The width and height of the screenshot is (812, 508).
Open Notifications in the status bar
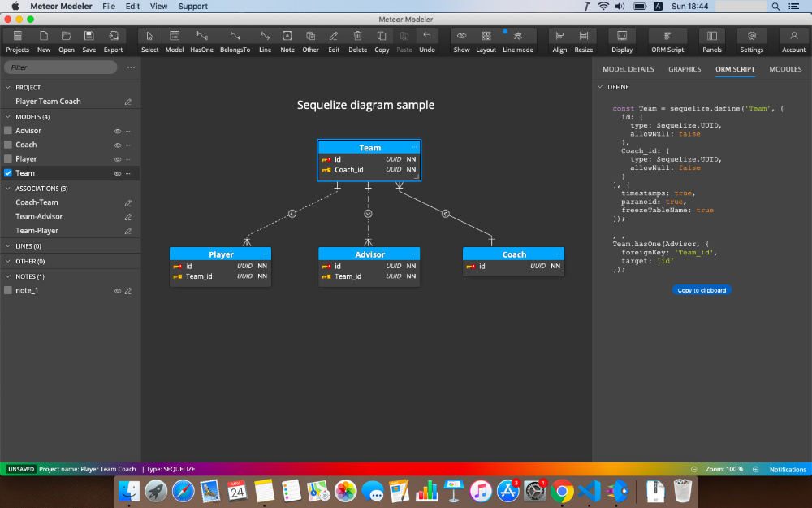coord(788,469)
